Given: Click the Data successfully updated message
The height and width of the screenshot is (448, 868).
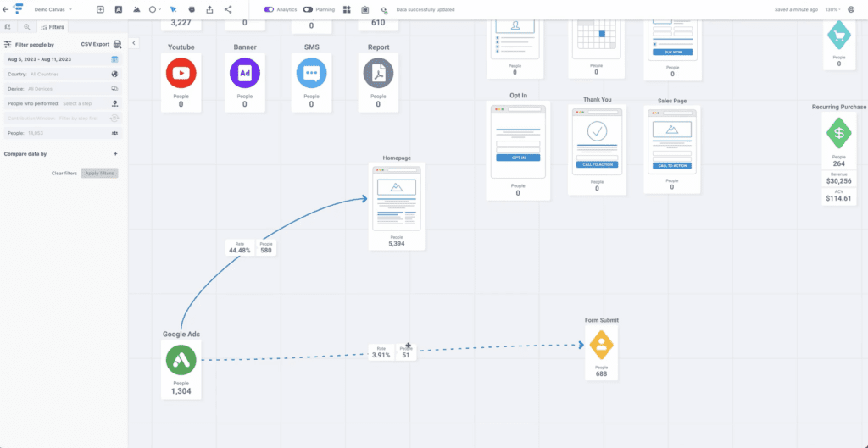Looking at the screenshot, I should point(426,10).
